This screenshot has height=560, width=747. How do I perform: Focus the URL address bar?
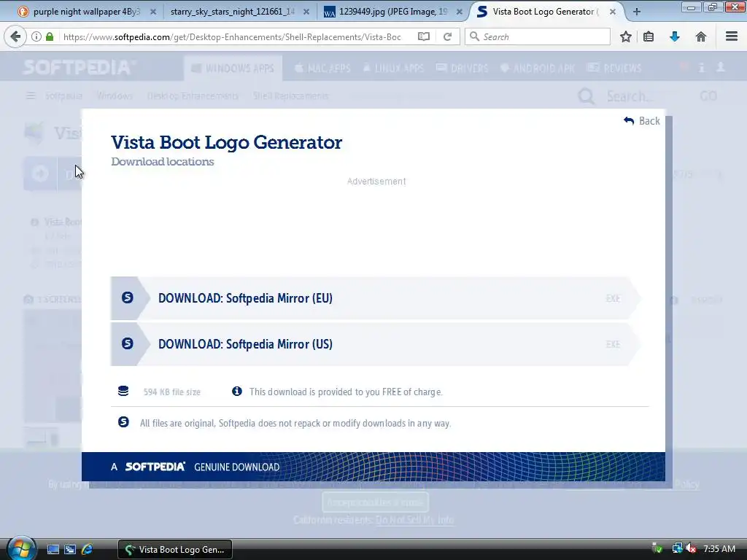tap(232, 36)
